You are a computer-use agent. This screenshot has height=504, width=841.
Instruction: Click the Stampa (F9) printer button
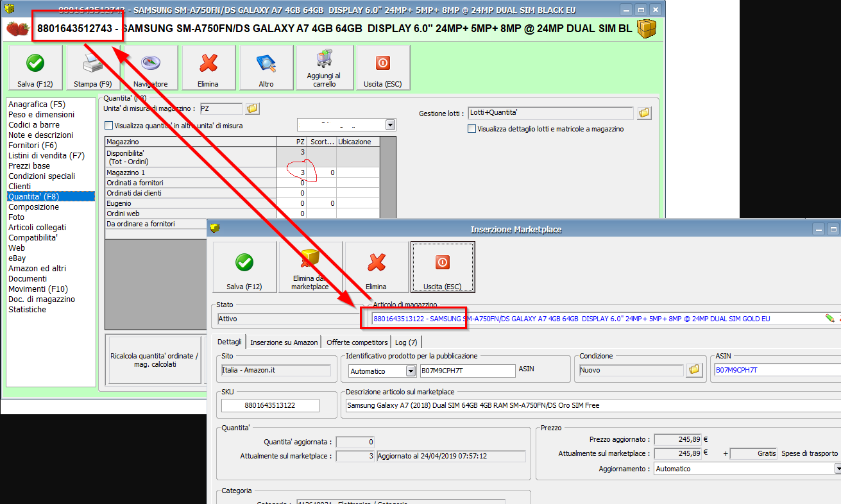[93, 68]
